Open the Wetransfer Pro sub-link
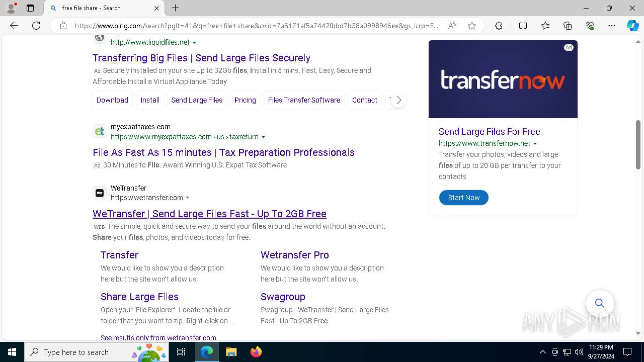This screenshot has height=362, width=644. click(295, 255)
